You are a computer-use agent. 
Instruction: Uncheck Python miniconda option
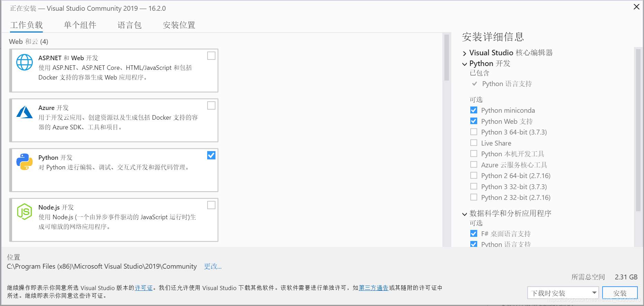474,110
